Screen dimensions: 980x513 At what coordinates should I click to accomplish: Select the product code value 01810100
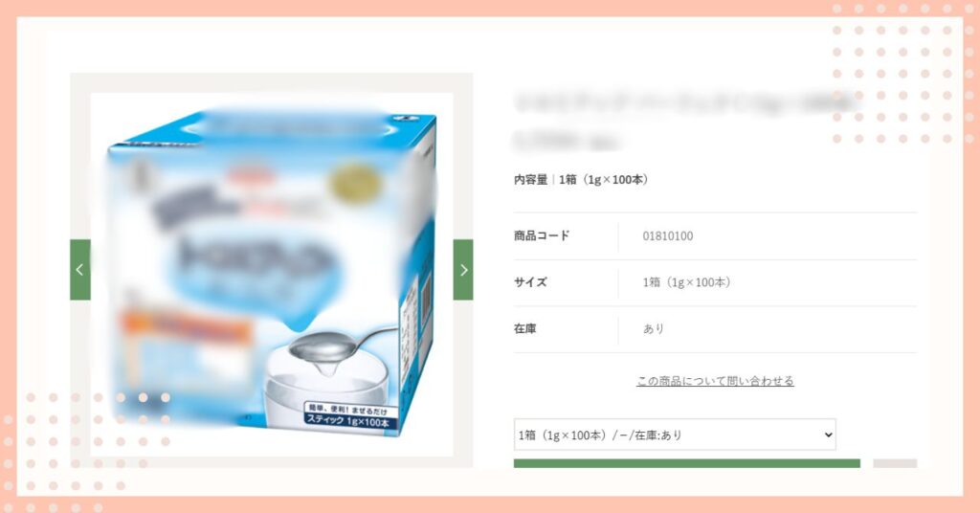point(667,236)
